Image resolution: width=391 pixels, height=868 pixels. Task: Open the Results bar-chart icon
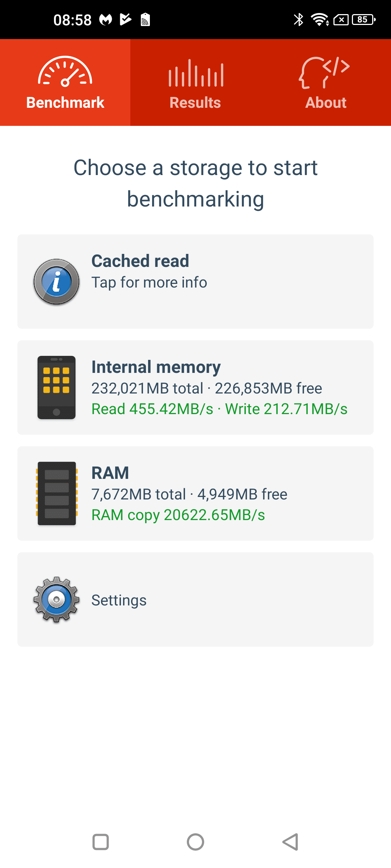click(x=196, y=73)
